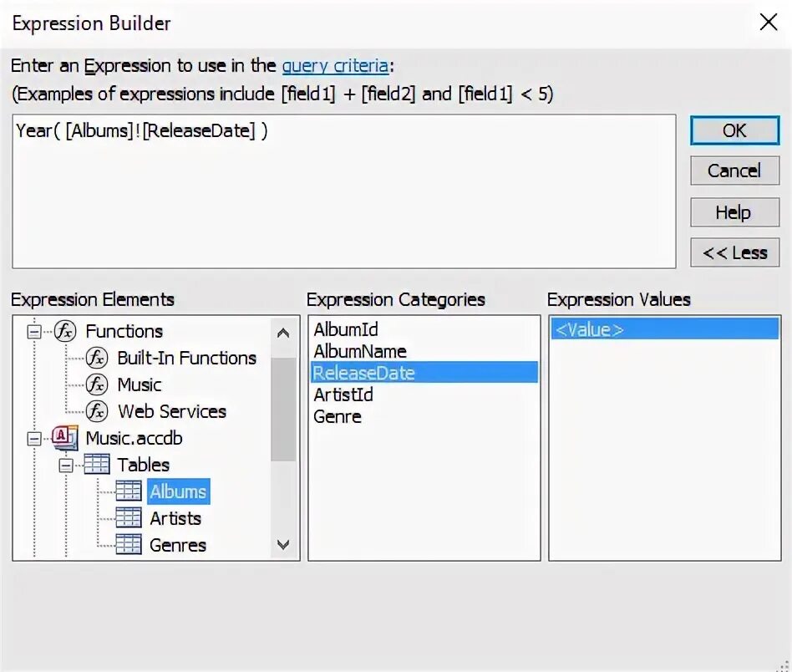Select Functions label in tree
This screenshot has width=792, height=672.
124,332
